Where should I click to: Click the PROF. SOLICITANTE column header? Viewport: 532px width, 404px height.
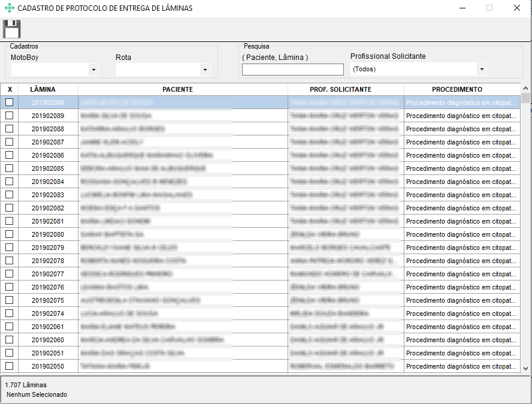click(340, 89)
